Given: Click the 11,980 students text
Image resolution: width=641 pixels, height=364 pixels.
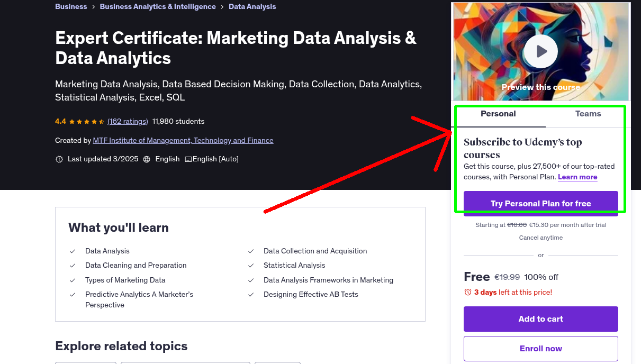Looking at the screenshot, I should [178, 122].
